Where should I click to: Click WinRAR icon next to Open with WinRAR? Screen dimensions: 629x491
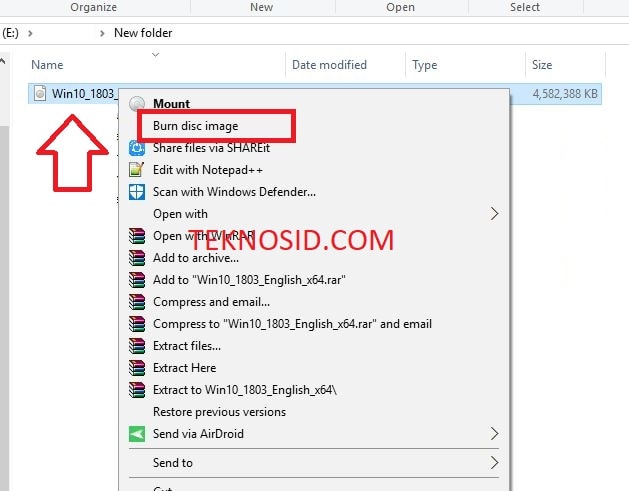pyautogui.click(x=137, y=236)
